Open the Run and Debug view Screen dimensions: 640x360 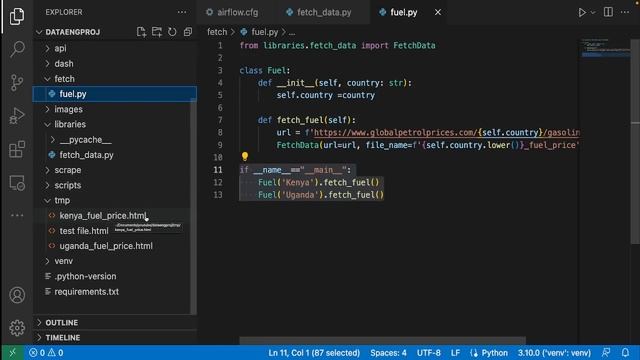pyautogui.click(x=17, y=116)
